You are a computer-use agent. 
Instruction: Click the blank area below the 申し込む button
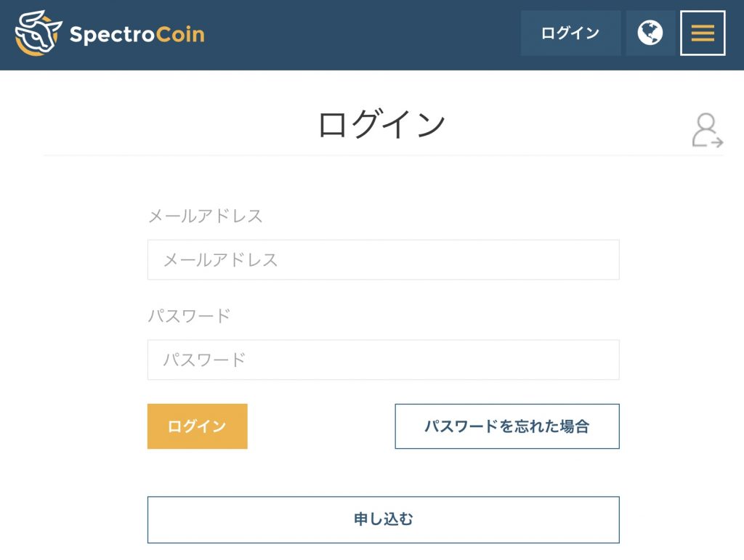coord(384,552)
